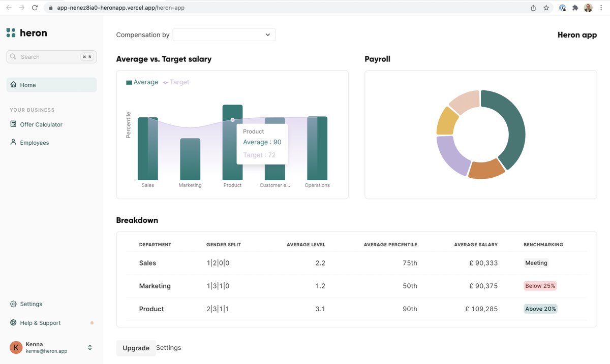Click the Settings gear icon in the sidebar

click(13, 304)
